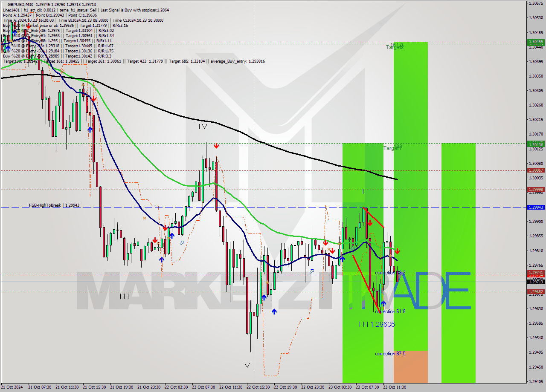The width and height of the screenshot is (546, 392).
Task: Click the 1.29405 price scale value
Action: (x=536, y=381)
